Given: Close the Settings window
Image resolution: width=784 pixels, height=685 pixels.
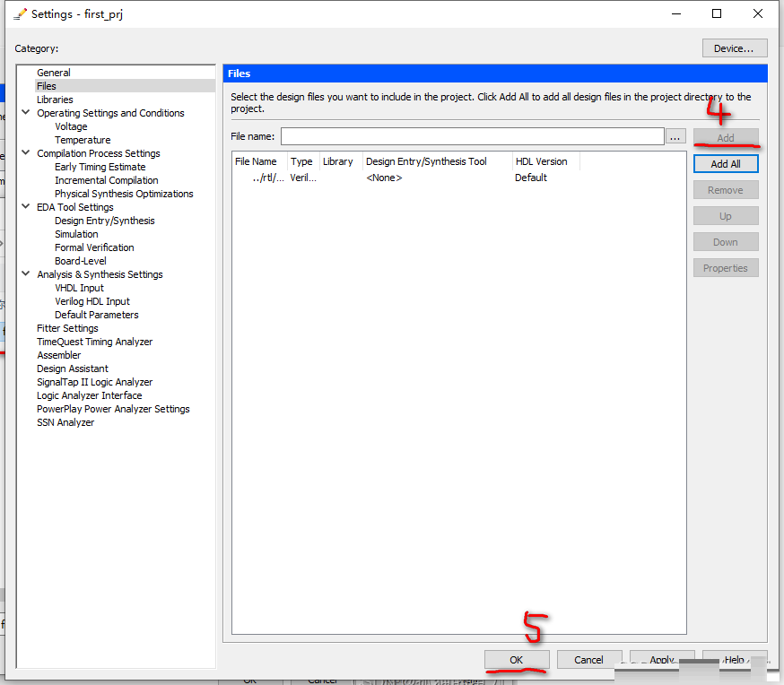Looking at the screenshot, I should coord(758,13).
